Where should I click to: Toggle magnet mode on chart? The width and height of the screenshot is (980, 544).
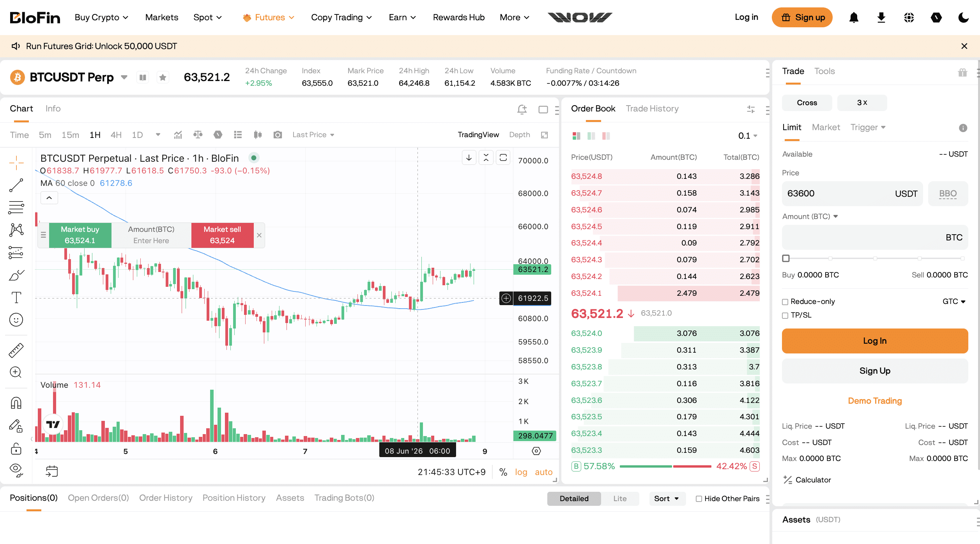[x=16, y=403]
